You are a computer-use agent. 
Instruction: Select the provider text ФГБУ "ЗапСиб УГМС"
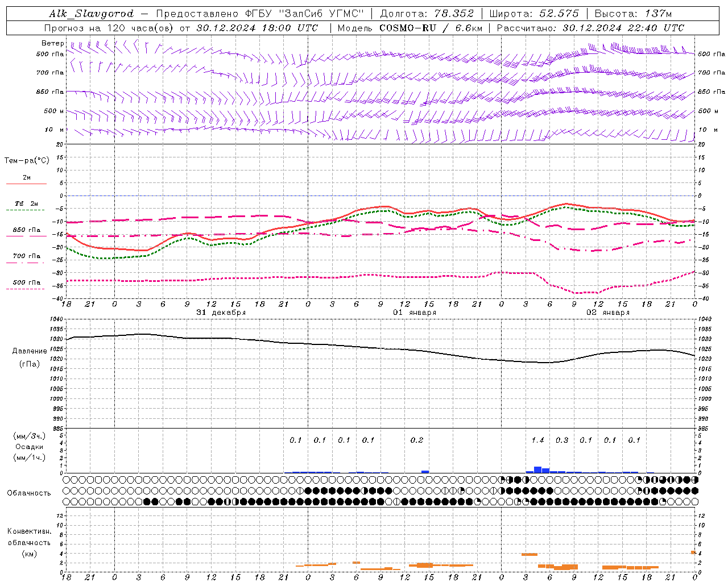[304, 14]
